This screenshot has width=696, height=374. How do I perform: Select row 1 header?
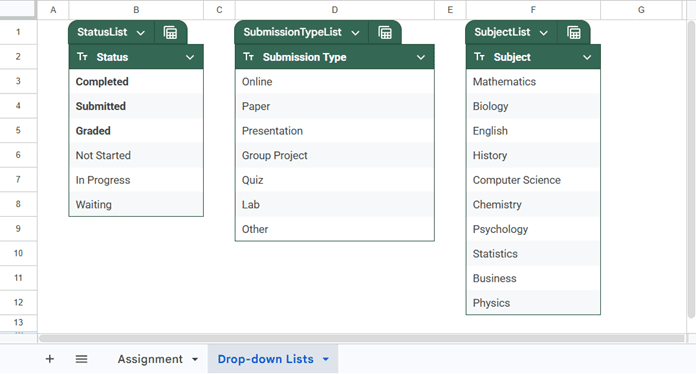pos(18,32)
